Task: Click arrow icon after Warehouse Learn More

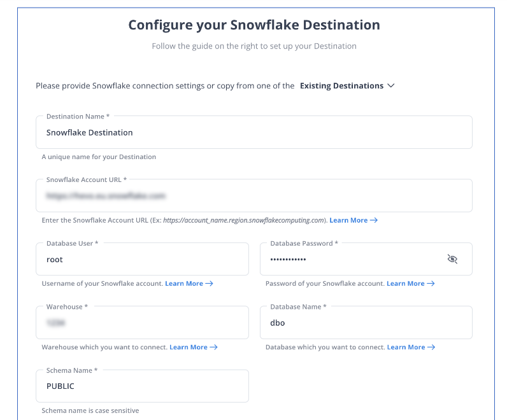Action: tap(214, 347)
